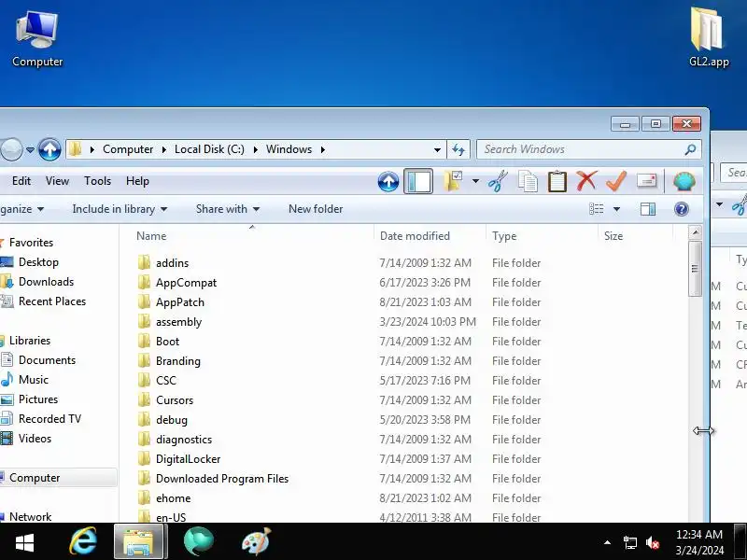Select Recorded TV library
This screenshot has height=560, width=747.
click(49, 418)
